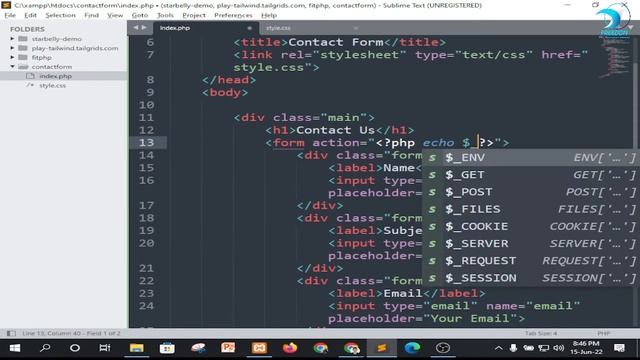Open the Edit menu
The image size is (640, 360).
pos(30,15)
